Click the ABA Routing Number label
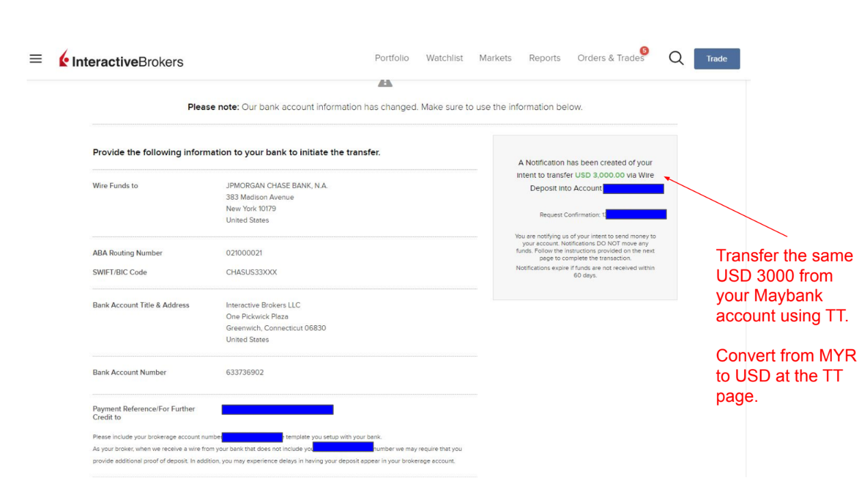This screenshot has height=479, width=868. (x=128, y=253)
